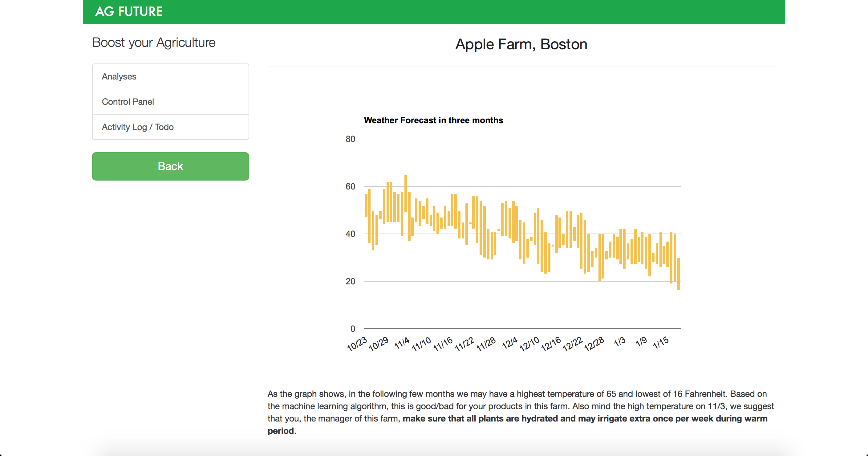Click the chart title Weather Forecast
868x456 pixels.
coord(433,120)
